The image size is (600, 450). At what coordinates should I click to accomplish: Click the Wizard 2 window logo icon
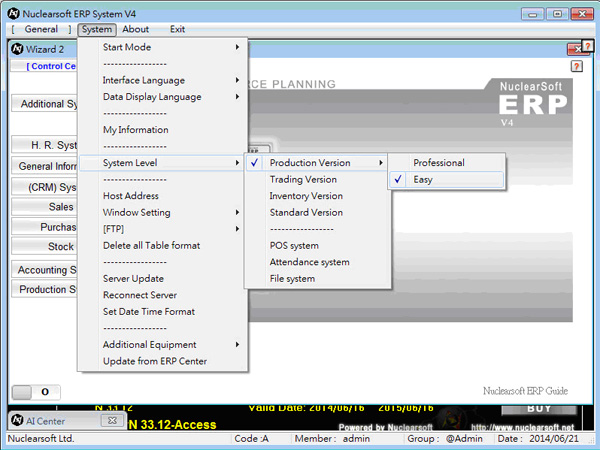(x=17, y=49)
